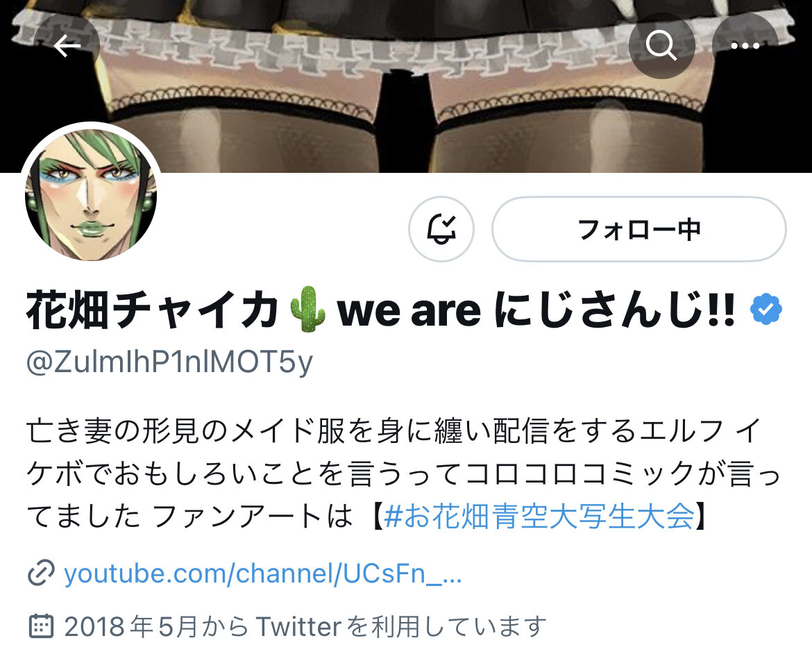Click the calendar icon next to join date
The height and width of the screenshot is (670, 812).
pos(40,626)
